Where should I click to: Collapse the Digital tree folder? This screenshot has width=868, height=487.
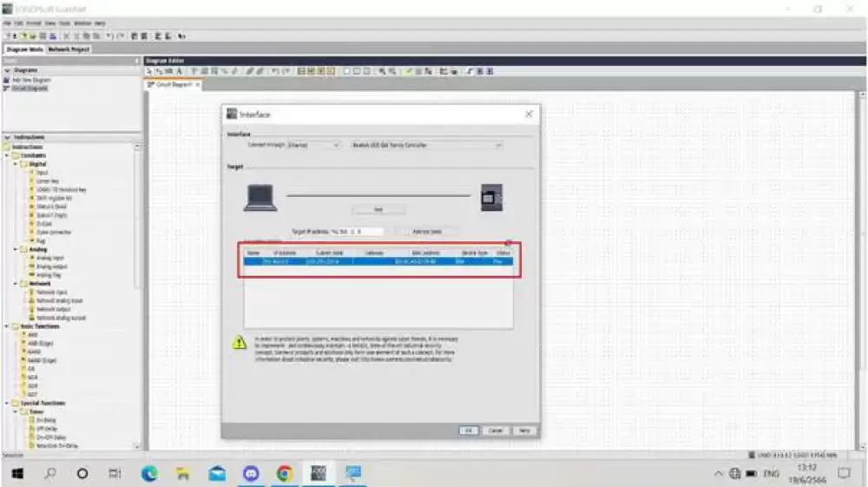16,164
